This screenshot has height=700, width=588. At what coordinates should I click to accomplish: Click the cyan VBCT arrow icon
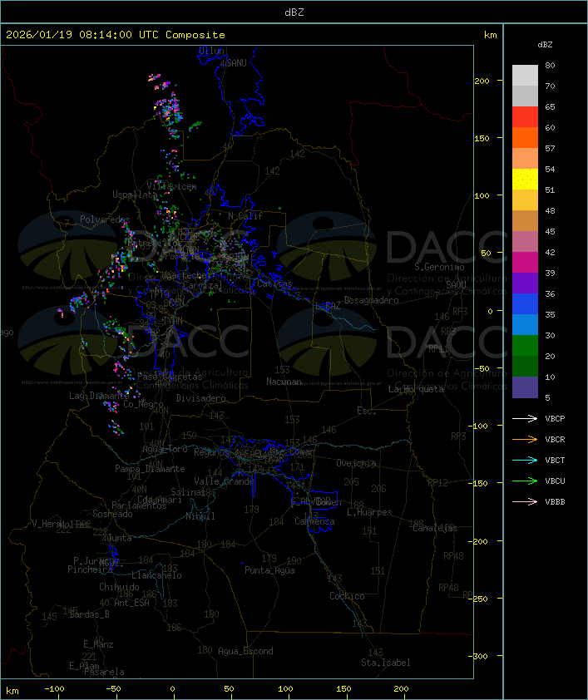[x=525, y=461]
